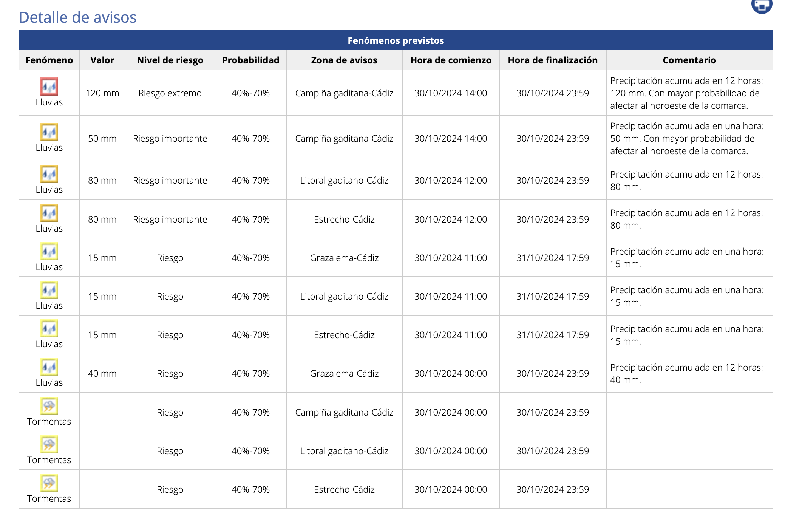Click the red extreme-risk Lluvias icon
Screen dimensions: 785x532
point(49,87)
